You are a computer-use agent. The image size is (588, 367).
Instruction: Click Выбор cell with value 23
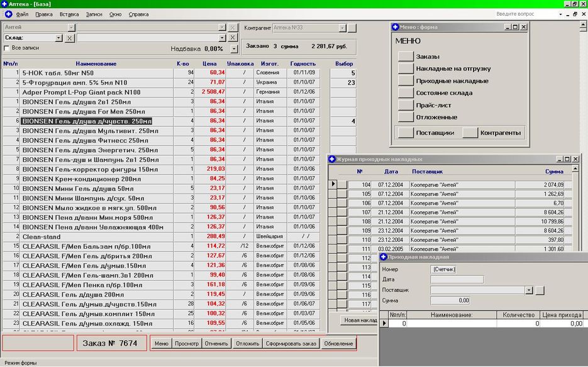point(343,83)
